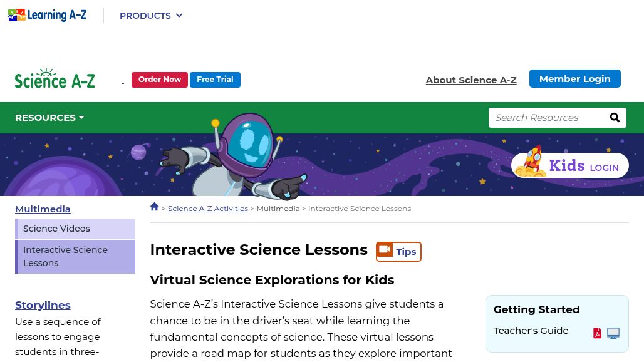Screen dimensions: 644x362
Task: Go to home via breadcrumb house icon
Action: tap(155, 207)
